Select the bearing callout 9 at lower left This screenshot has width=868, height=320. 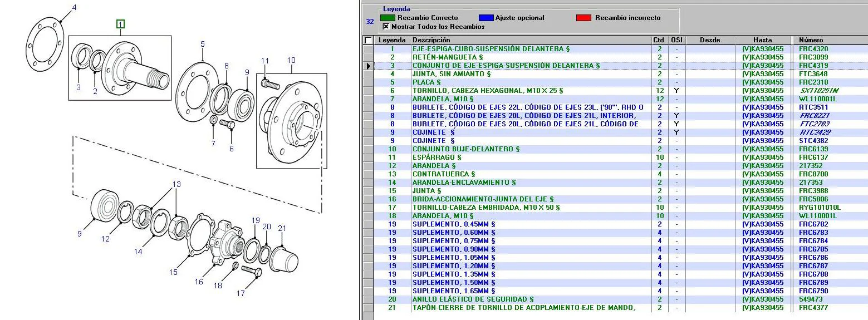[80, 234]
